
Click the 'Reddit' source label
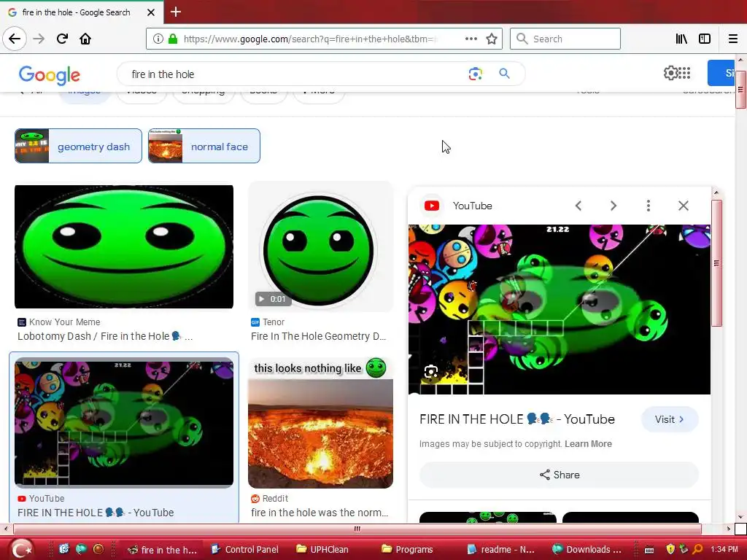click(275, 499)
